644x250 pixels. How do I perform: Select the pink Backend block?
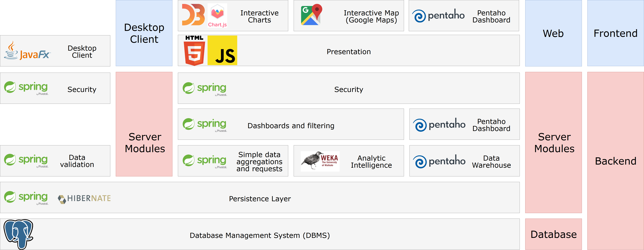(x=615, y=161)
